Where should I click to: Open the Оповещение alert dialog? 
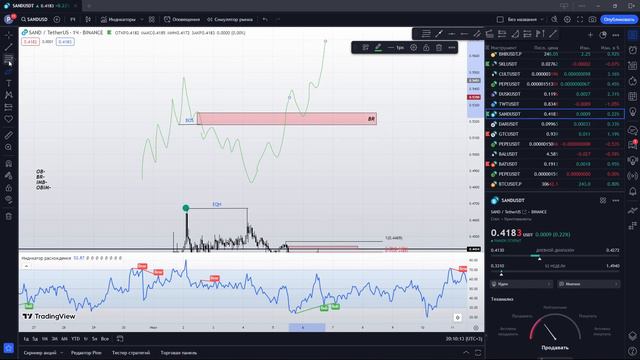[182, 19]
